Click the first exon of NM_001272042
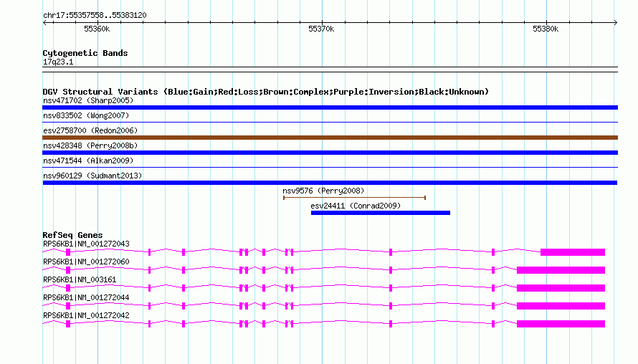 click(x=68, y=324)
